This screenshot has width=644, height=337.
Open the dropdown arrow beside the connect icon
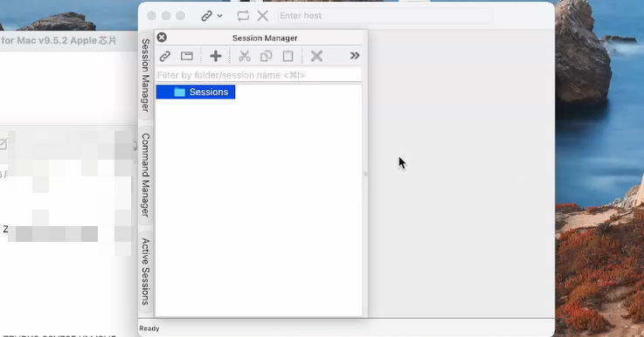click(x=219, y=16)
